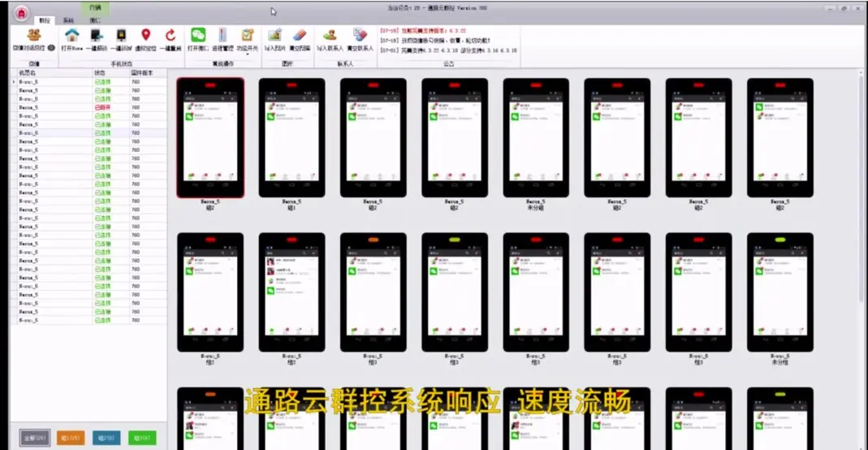Viewport: 868px width, 450px height.
Task: Select the second-row phone showing chat avatars
Action: 291,292
